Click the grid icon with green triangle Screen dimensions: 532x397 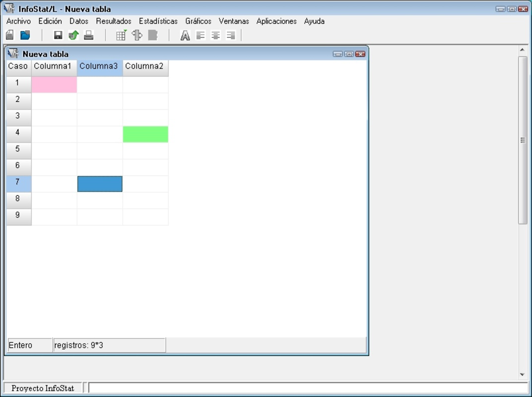tap(121, 35)
